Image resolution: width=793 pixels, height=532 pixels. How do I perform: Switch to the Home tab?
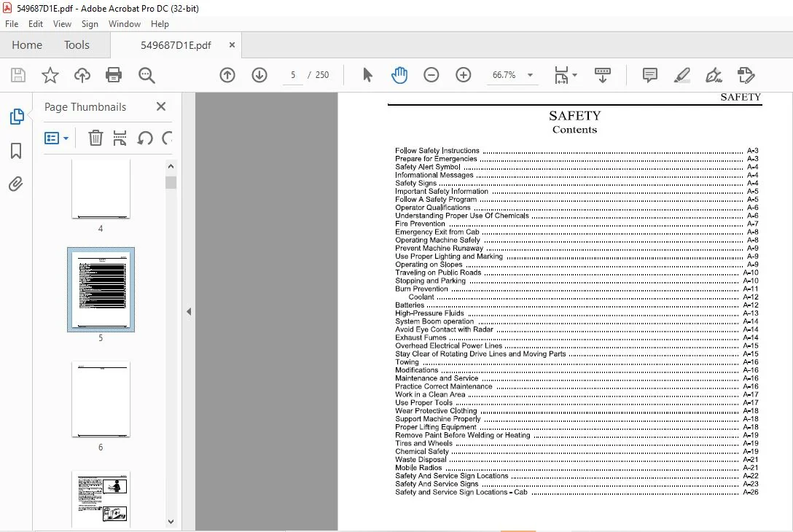click(x=27, y=45)
